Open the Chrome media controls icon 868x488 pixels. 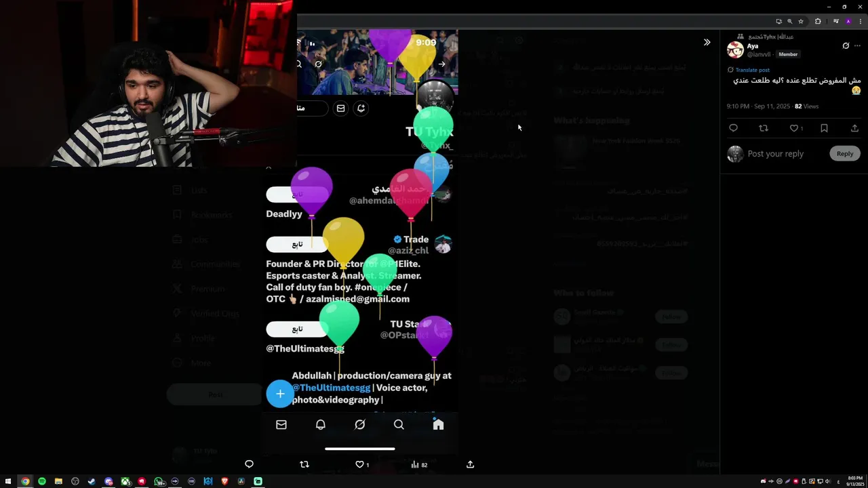pos(836,21)
